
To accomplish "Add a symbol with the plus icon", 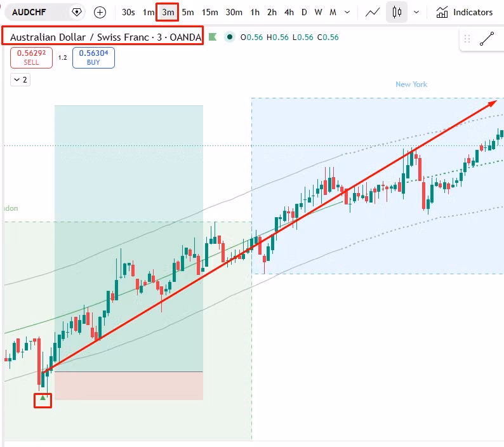I will [100, 12].
